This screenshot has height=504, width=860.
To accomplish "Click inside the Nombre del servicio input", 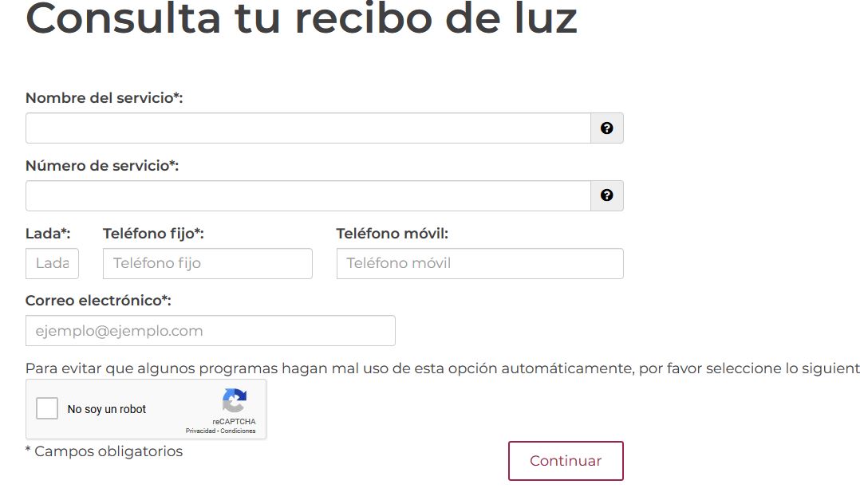I will tap(307, 127).
